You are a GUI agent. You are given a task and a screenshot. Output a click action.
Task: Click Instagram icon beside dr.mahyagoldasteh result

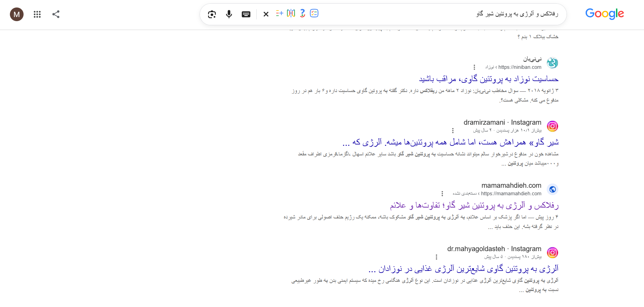552,252
